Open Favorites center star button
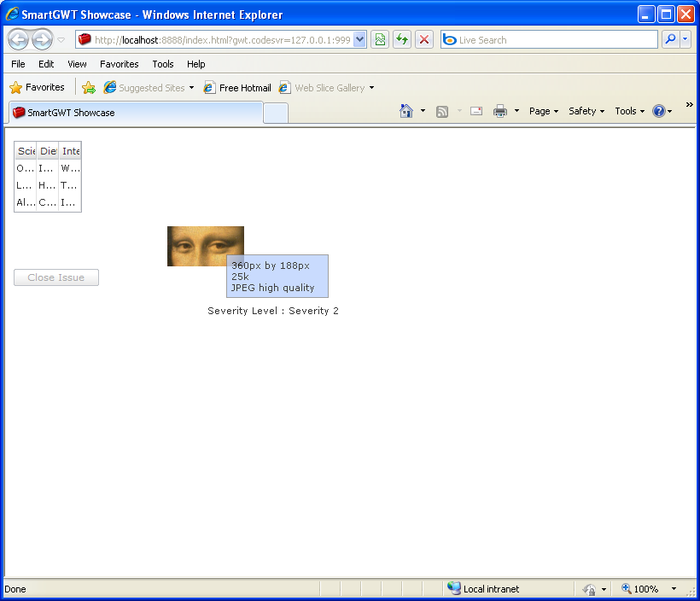Screen dimensions: 700x601 (37, 87)
